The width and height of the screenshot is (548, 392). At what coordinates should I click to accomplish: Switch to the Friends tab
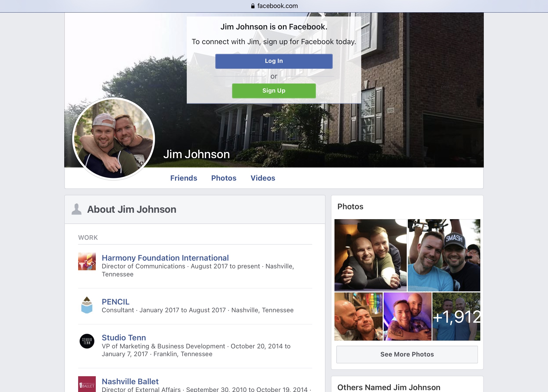tap(184, 178)
